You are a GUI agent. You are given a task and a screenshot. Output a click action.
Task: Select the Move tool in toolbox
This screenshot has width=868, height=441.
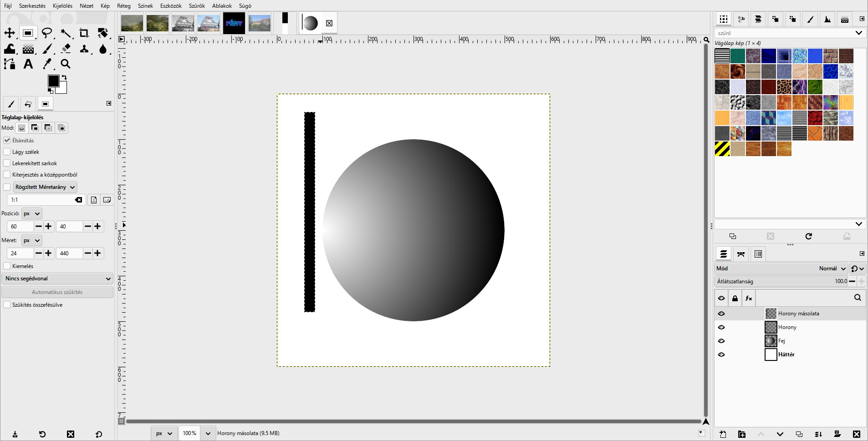(x=10, y=33)
